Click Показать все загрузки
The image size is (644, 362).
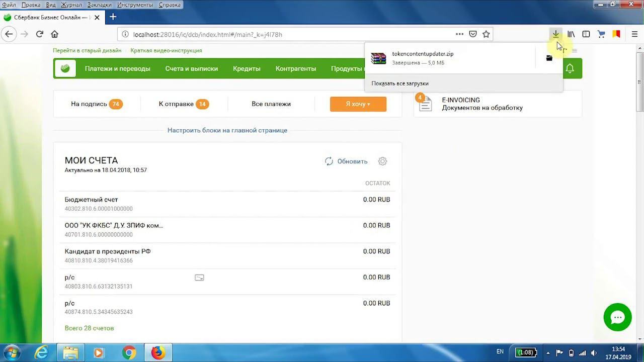coord(400,83)
